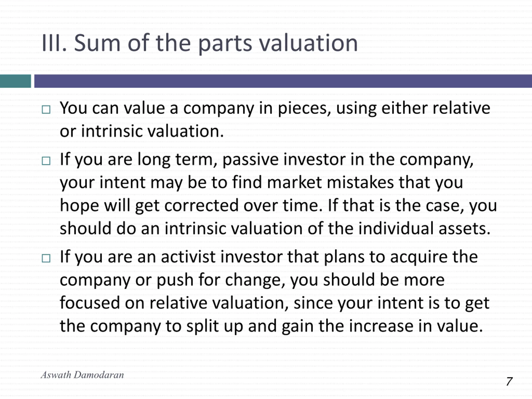532x399 pixels.
Task: Click the square bullet beside 'You can value'
Action: tap(46, 110)
